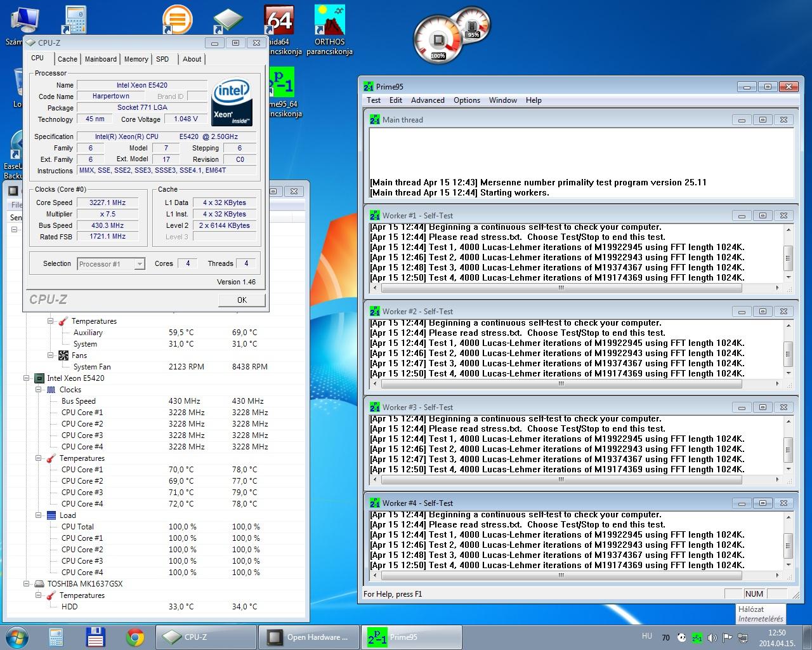Open the taskbar clock showing 12:50
This screenshot has height=650, width=812.
pyautogui.click(x=776, y=637)
